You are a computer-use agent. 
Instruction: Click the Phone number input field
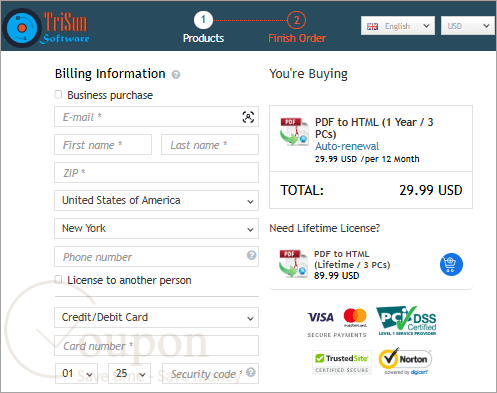click(156, 257)
